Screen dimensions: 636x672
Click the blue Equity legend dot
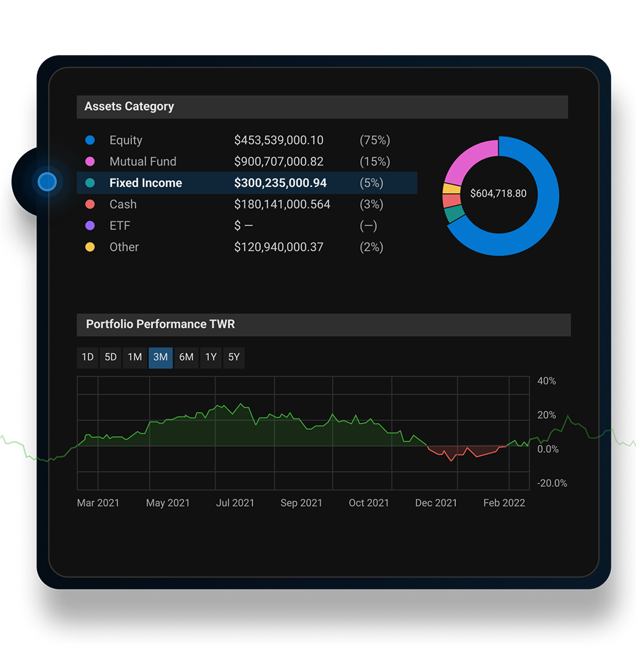(91, 140)
